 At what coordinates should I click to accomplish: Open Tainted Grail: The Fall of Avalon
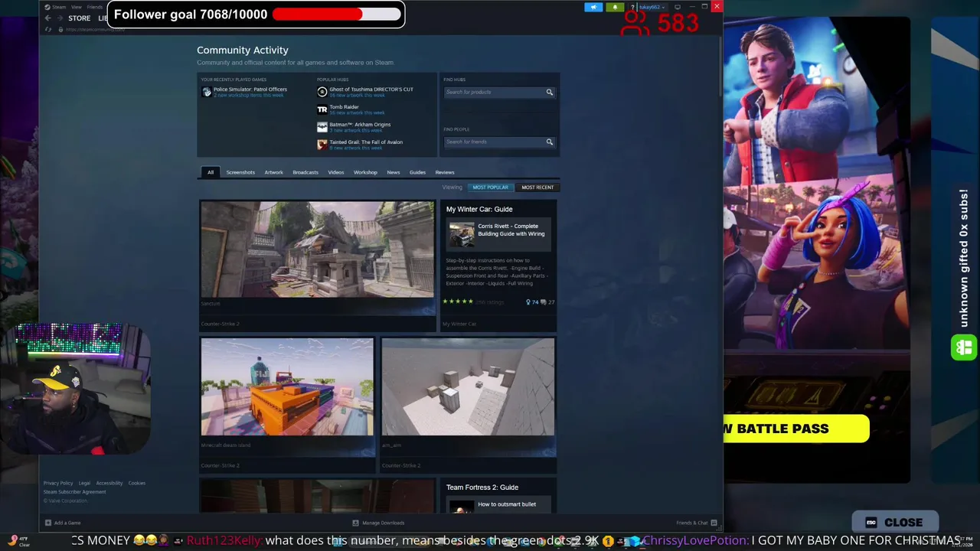click(x=366, y=142)
